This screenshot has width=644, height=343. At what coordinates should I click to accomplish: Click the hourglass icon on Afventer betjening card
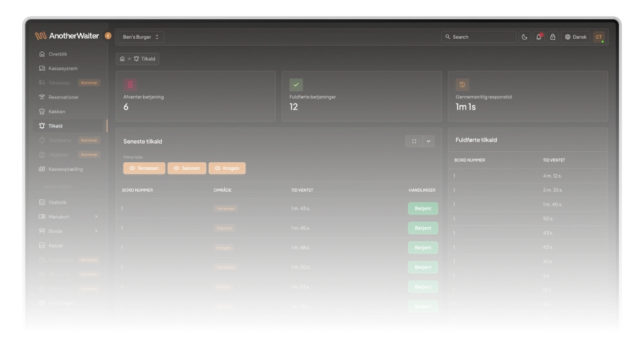click(130, 84)
